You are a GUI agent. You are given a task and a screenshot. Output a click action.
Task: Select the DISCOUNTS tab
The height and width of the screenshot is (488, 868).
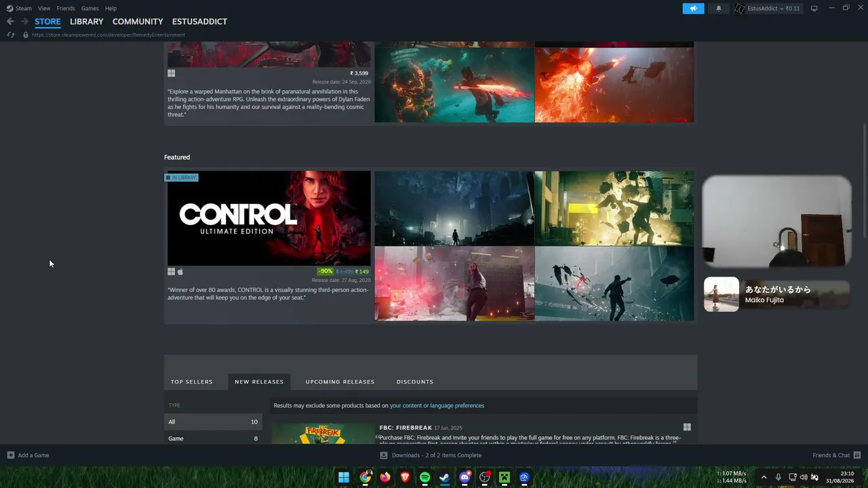[x=415, y=382]
